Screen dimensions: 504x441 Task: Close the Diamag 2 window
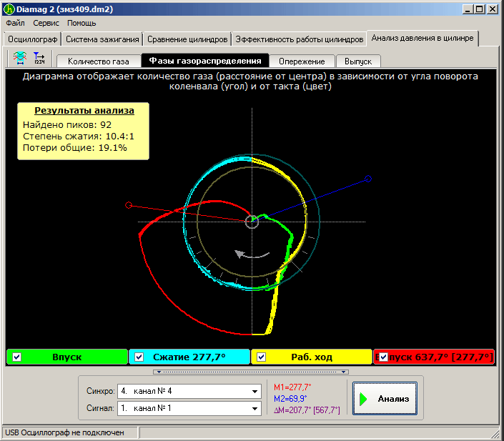pyautogui.click(x=493, y=9)
